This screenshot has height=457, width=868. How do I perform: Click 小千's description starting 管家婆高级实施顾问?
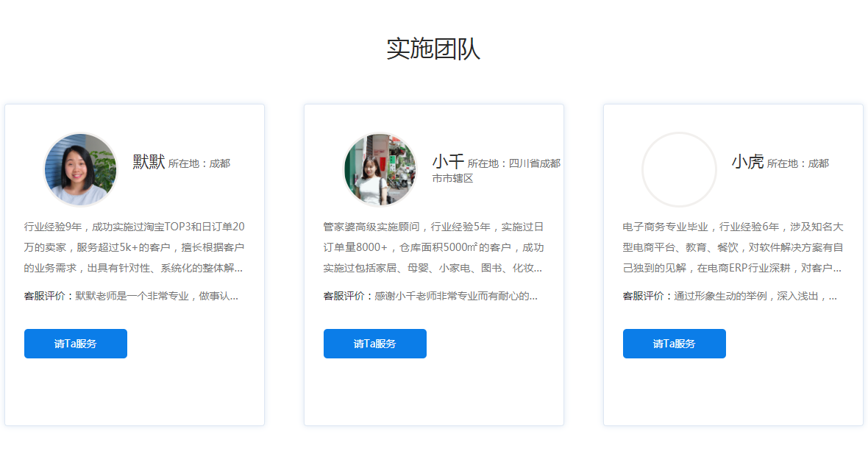tap(433, 247)
